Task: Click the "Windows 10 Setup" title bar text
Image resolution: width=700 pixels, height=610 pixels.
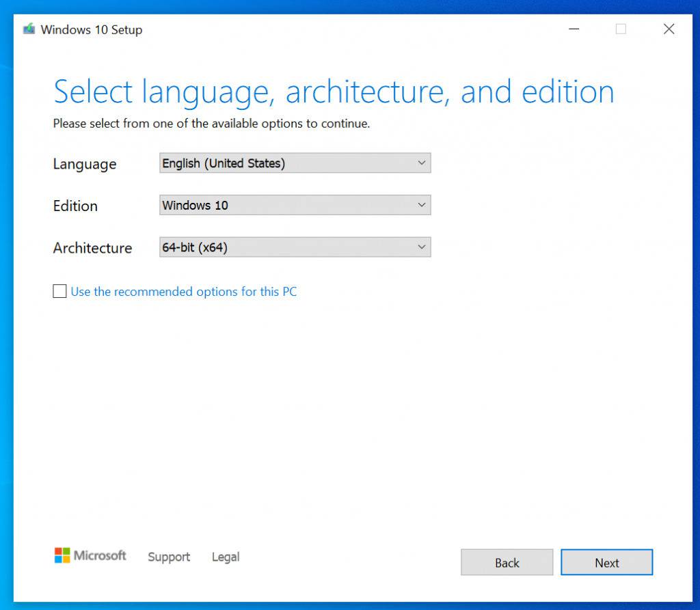Action: [92, 29]
